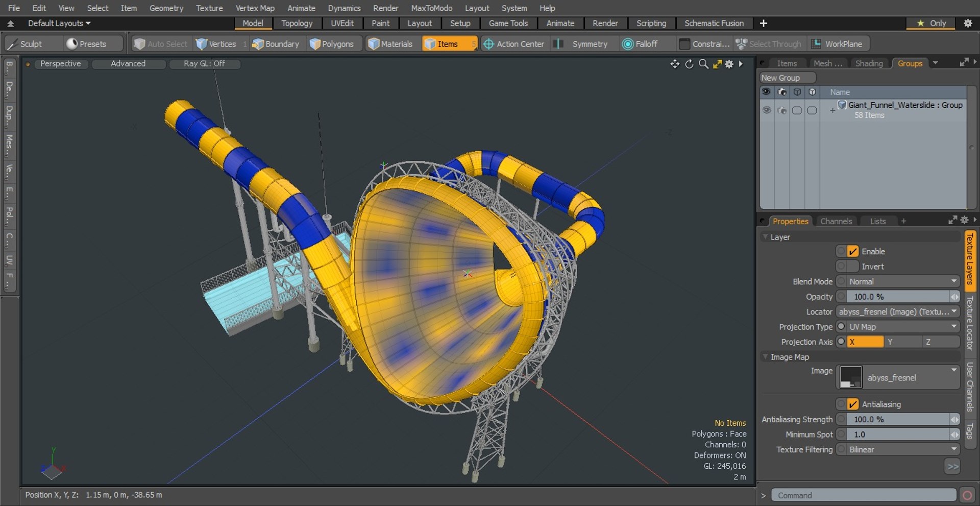
Task: Select Projection Axis X
Action: 865,342
